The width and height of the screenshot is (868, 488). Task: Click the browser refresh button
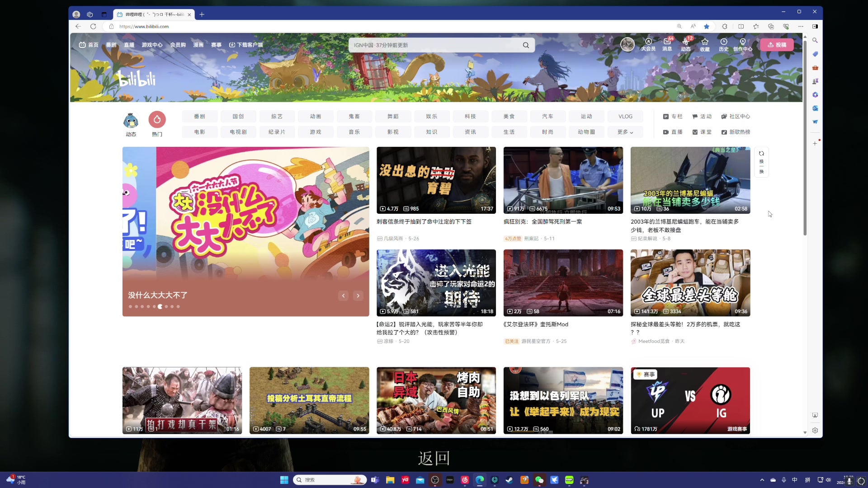(x=93, y=26)
